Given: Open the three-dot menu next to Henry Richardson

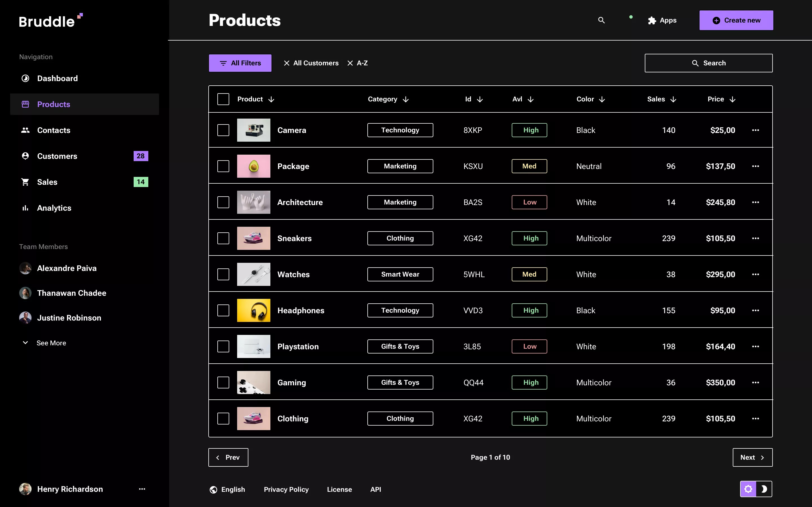Looking at the screenshot, I should click(x=142, y=489).
